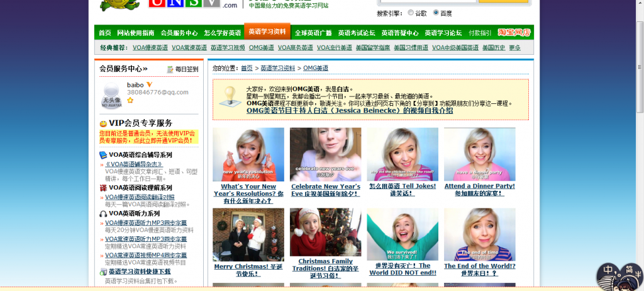Screen dimensions: 644x291
Task: Open the 英语学习视频 recommended link
Action: pos(228,48)
